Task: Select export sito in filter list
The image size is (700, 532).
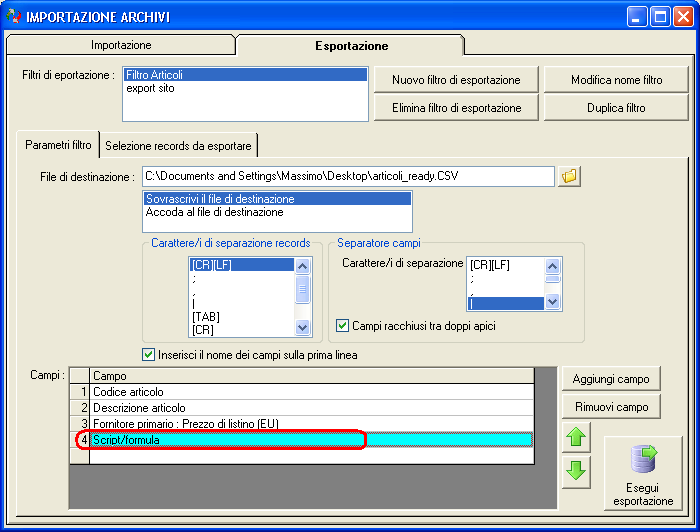Action: point(245,88)
